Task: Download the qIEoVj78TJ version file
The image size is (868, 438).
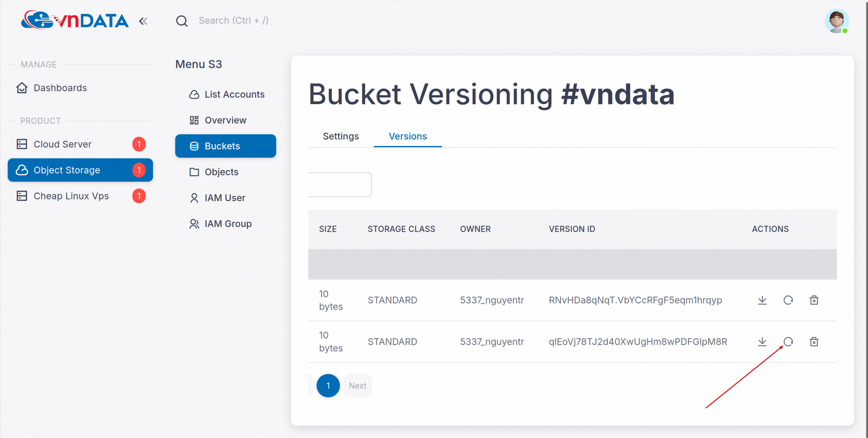Action: coord(762,341)
